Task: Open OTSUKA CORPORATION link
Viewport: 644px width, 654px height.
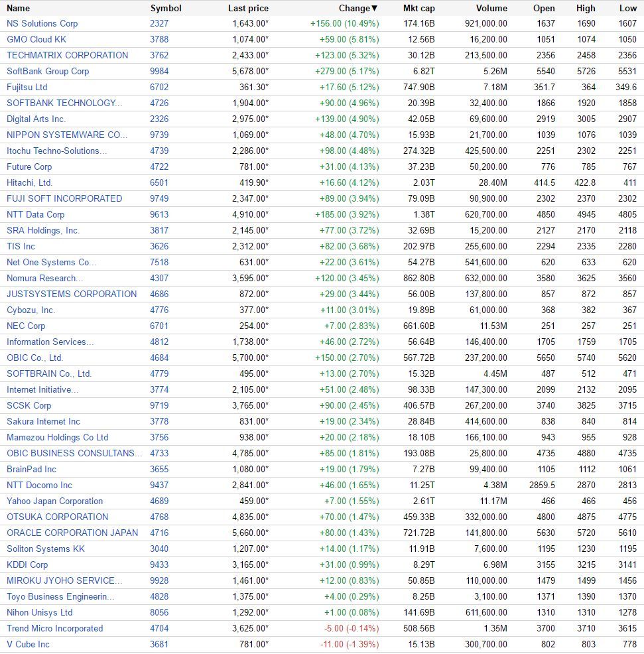Action: coord(58,517)
